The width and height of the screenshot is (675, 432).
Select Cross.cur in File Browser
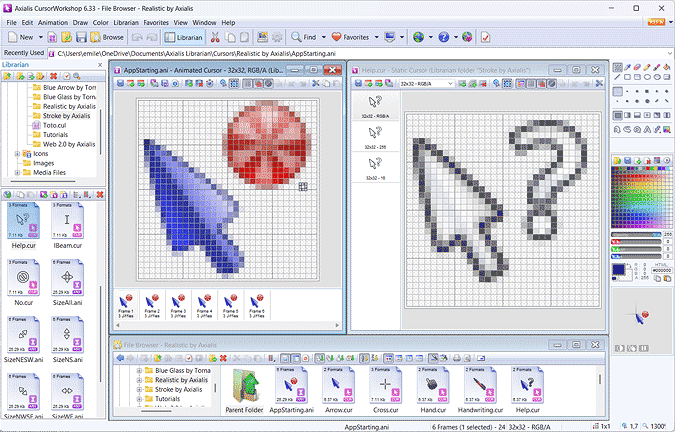386,390
